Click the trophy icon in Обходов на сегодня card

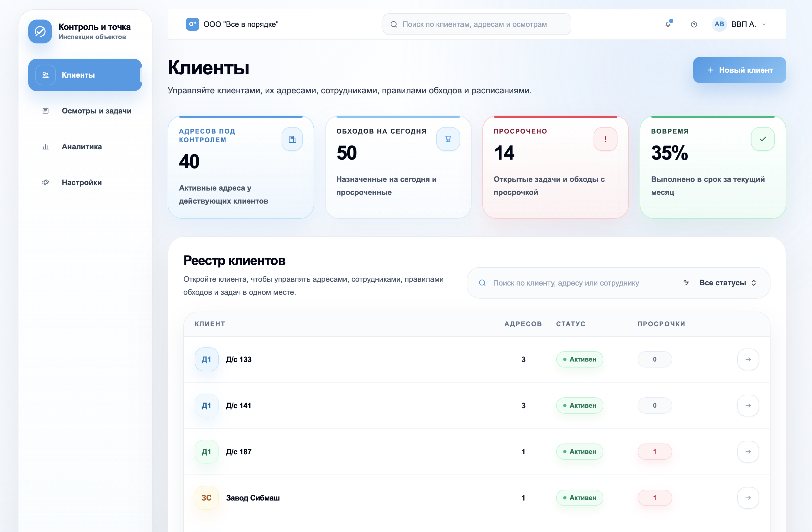pyautogui.click(x=448, y=139)
